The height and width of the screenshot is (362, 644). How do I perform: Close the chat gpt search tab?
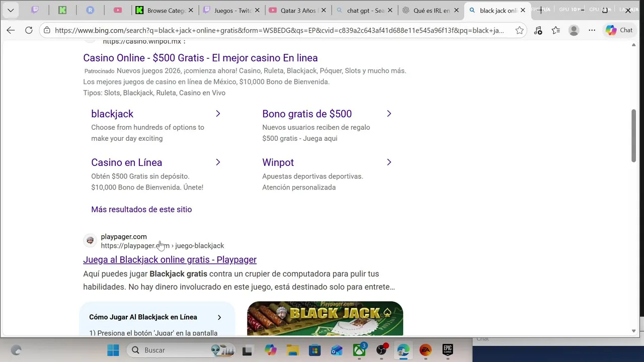coord(390,10)
